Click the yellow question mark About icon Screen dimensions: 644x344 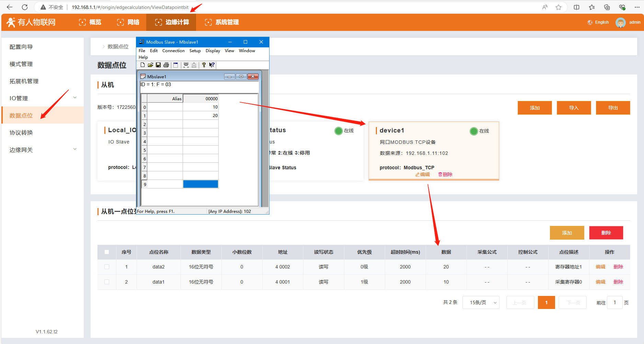pyautogui.click(x=204, y=65)
